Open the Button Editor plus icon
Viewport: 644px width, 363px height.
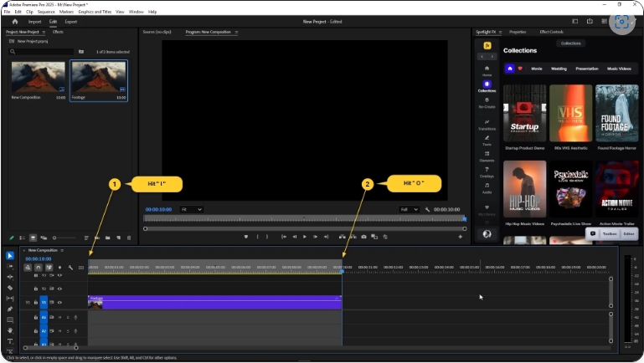point(461,237)
